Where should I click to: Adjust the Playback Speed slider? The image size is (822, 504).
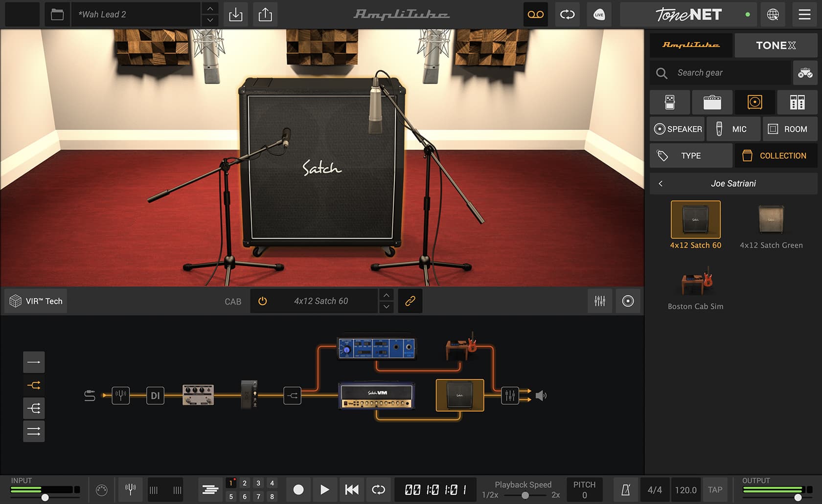(x=525, y=495)
